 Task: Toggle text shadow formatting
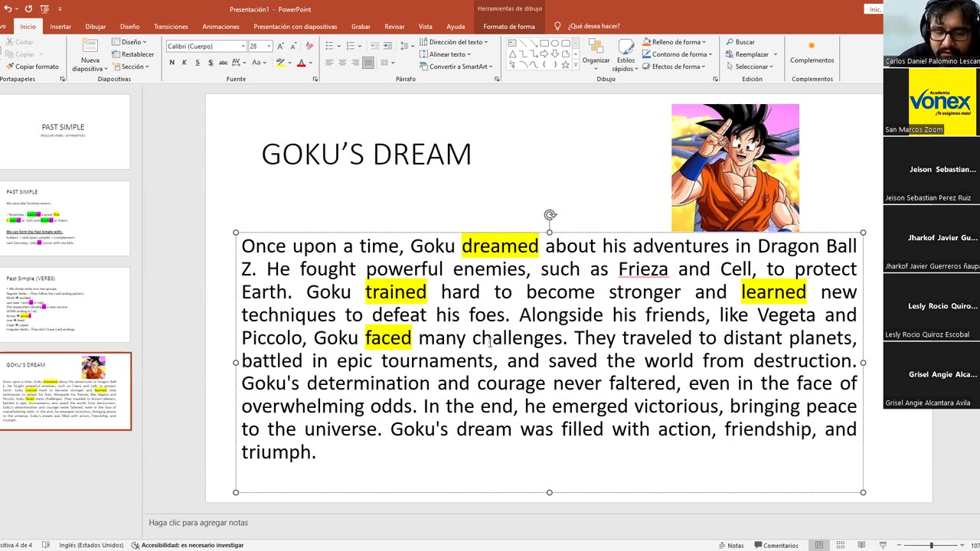[211, 62]
